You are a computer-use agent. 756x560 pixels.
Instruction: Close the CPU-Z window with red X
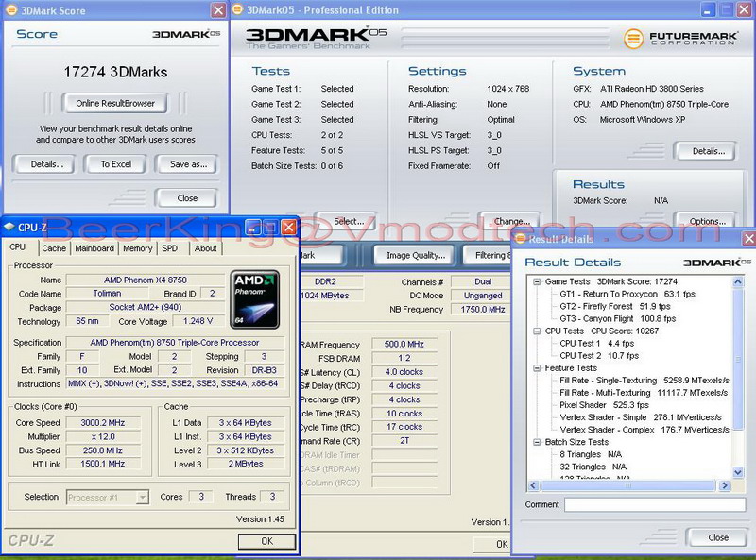pyautogui.click(x=288, y=227)
